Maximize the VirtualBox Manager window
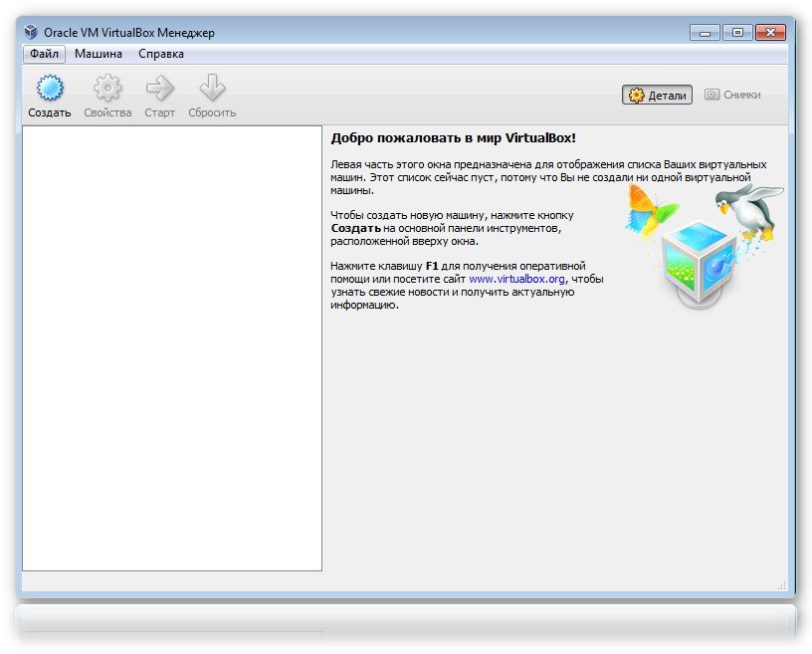Screen dimensions: 812x654 click(736, 32)
